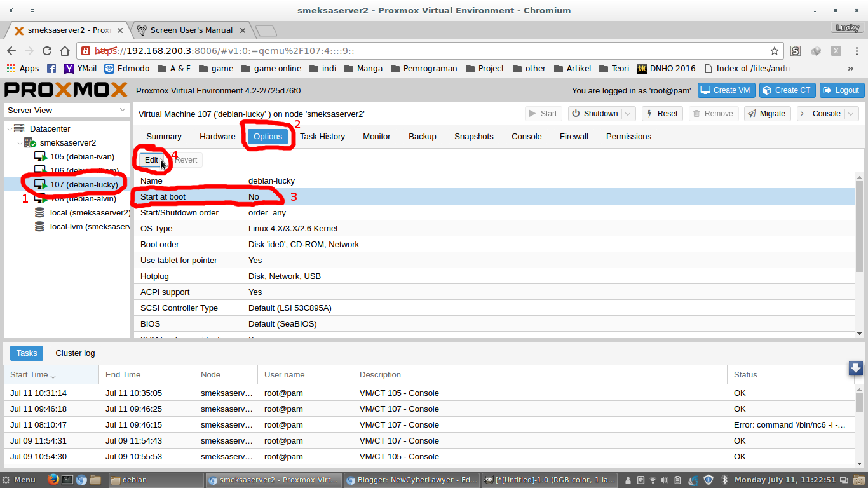Viewport: 868px width, 488px height.
Task: Click the smeksaserver2 node icon
Action: [x=30, y=143]
